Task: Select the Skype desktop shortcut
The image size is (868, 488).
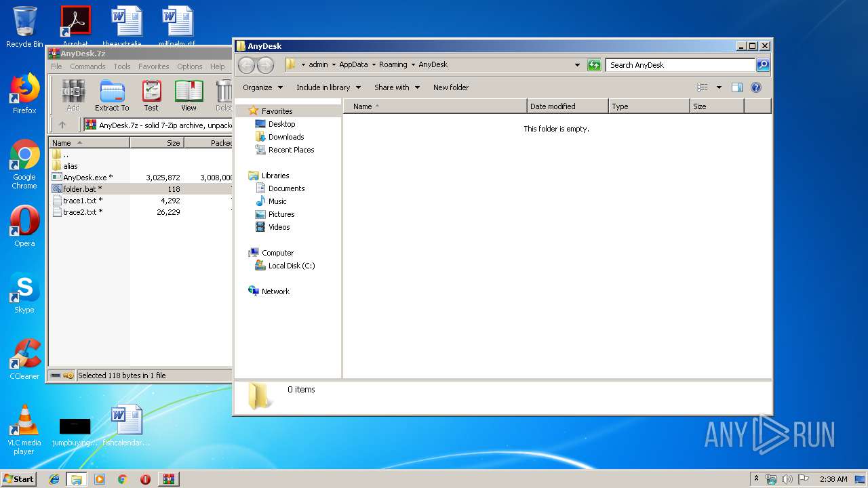Action: click(24, 293)
